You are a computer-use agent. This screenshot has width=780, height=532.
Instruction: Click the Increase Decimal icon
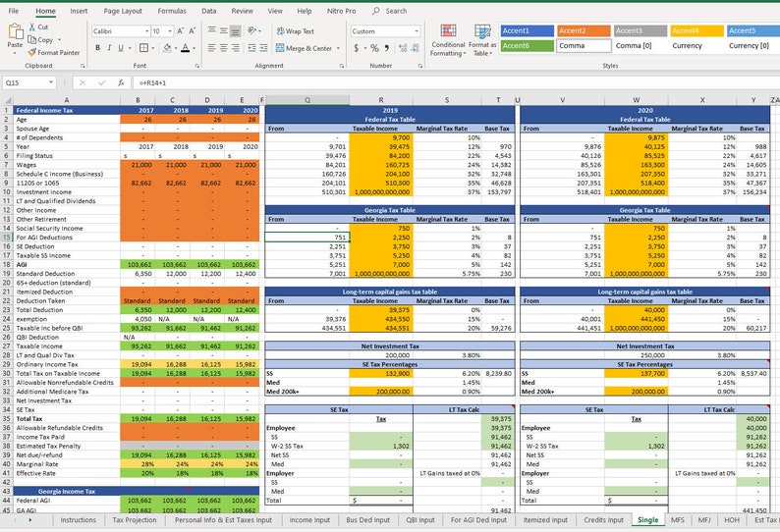(403, 48)
